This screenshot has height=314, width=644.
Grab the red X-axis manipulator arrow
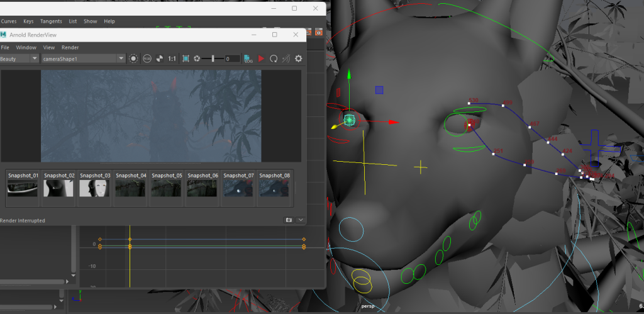394,122
